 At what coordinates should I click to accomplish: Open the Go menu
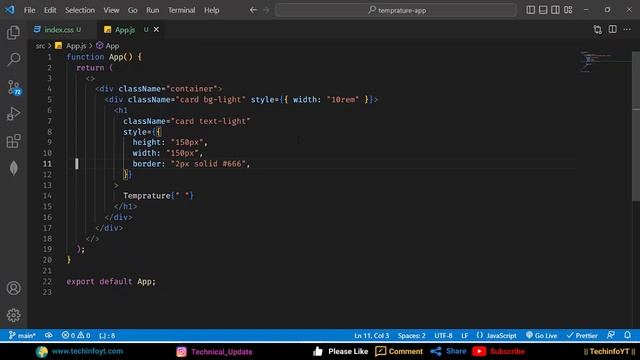coord(133,10)
